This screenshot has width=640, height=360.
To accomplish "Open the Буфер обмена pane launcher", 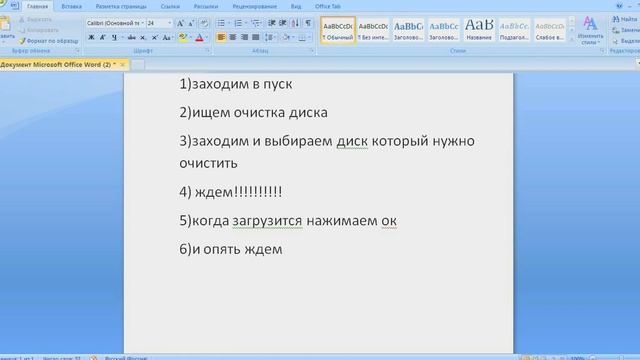I will tap(78, 51).
